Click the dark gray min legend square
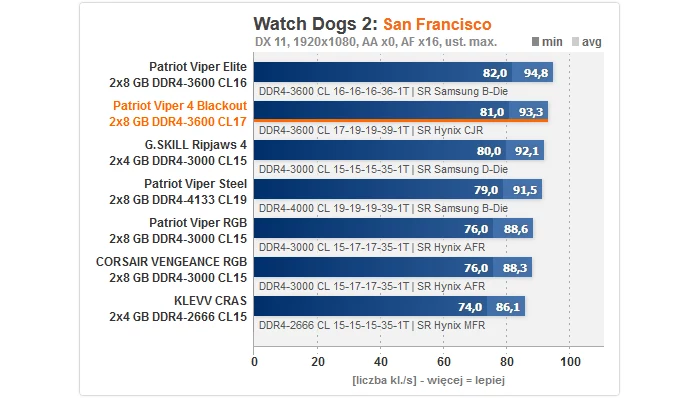 [535, 42]
